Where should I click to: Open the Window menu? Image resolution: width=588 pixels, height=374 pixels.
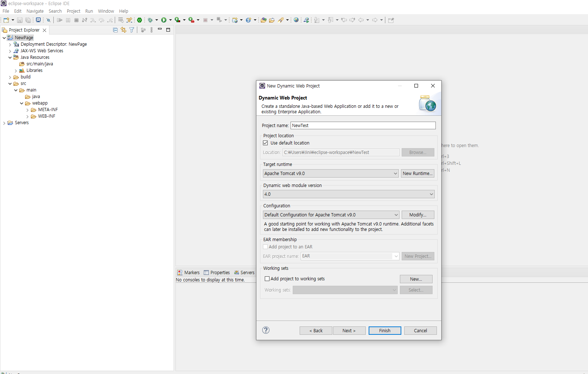click(106, 11)
